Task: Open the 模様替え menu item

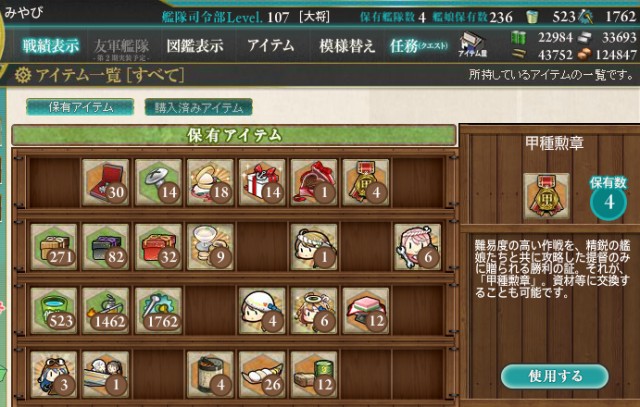Action: (x=347, y=46)
